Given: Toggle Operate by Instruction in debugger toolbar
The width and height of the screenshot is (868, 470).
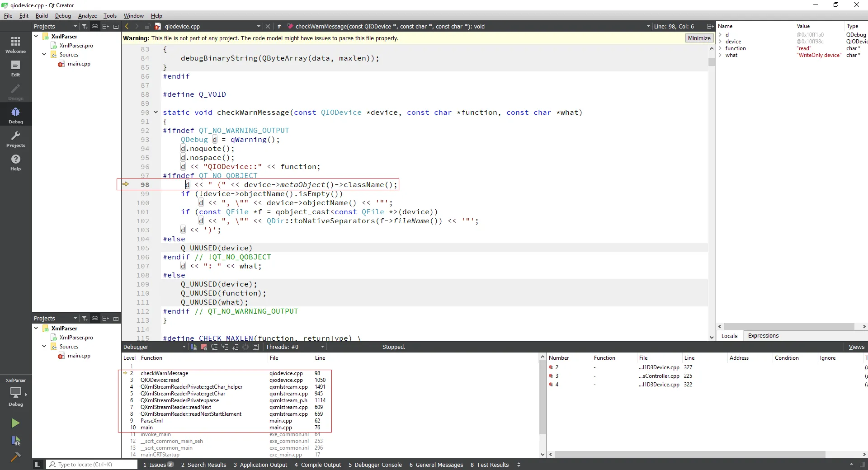Looking at the screenshot, I should (255, 347).
